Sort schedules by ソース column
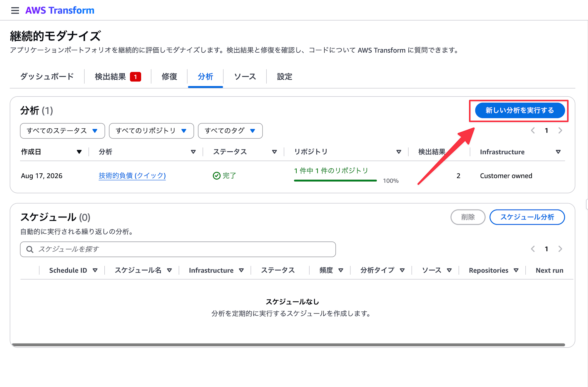Image resolution: width=588 pixels, height=387 pixels. (x=449, y=270)
